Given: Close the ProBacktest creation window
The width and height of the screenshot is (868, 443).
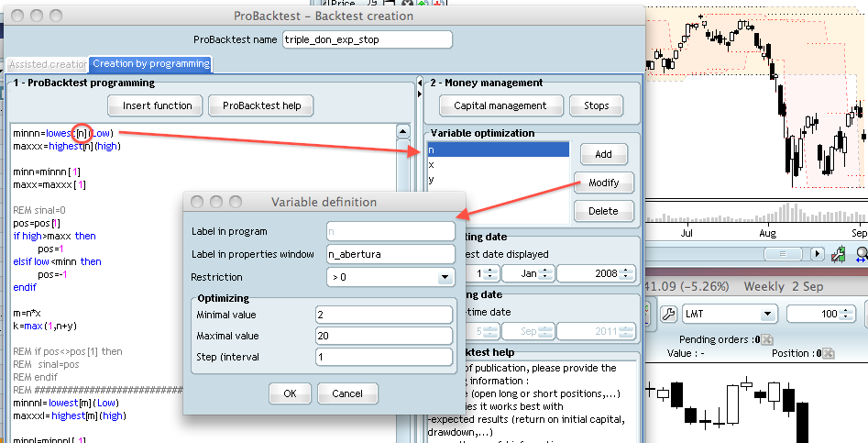Looking at the screenshot, I should click(17, 16).
